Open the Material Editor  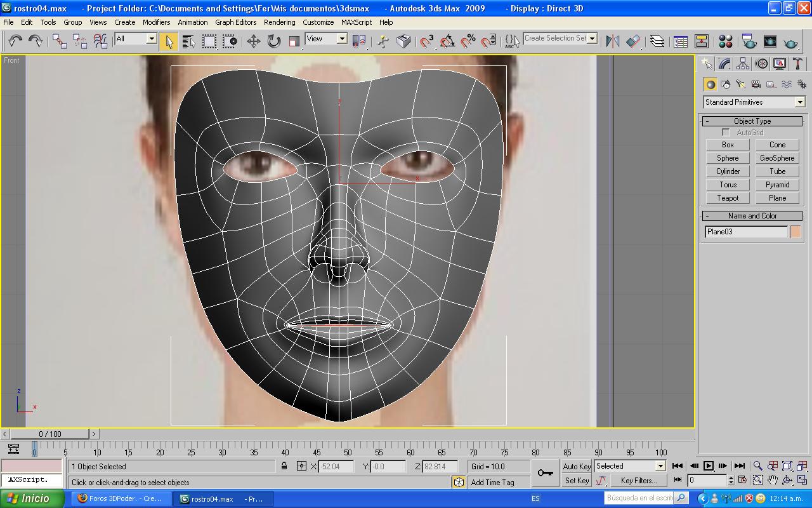click(726, 41)
